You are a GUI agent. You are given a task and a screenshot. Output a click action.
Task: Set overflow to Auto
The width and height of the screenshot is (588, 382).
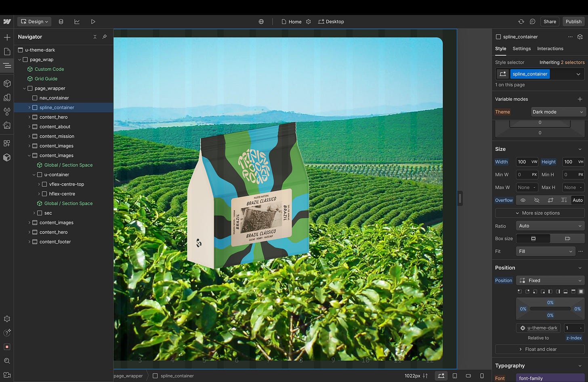coord(578,200)
